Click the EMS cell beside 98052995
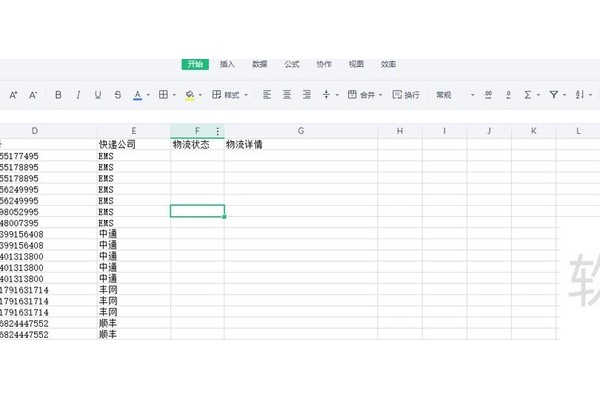The width and height of the screenshot is (600, 400). [134, 212]
